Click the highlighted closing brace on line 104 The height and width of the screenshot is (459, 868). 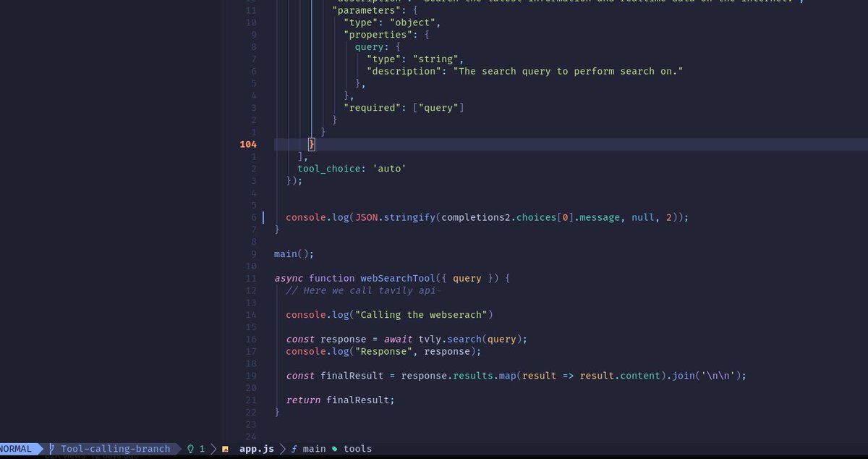312,144
